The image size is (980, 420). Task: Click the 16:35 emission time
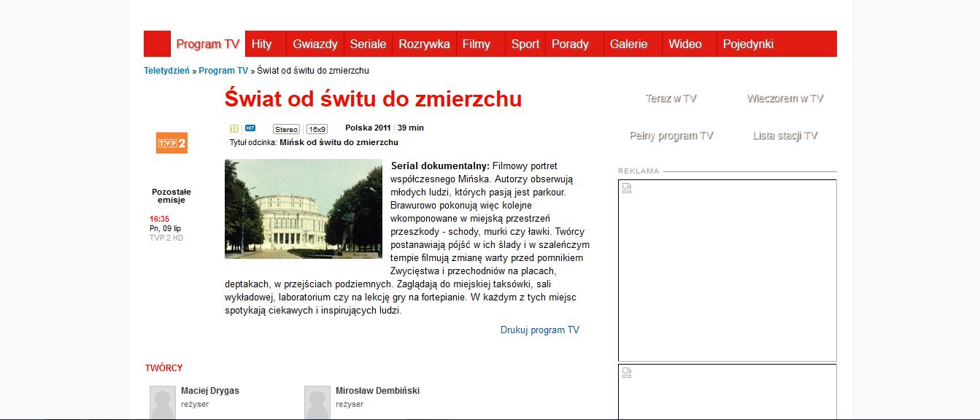click(x=159, y=219)
